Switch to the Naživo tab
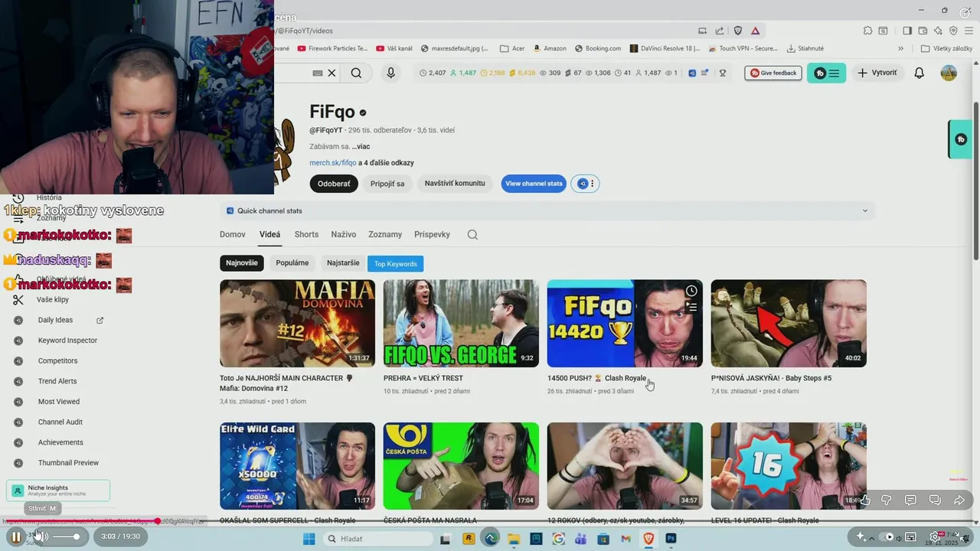Viewport: 980px width, 551px height. point(344,234)
